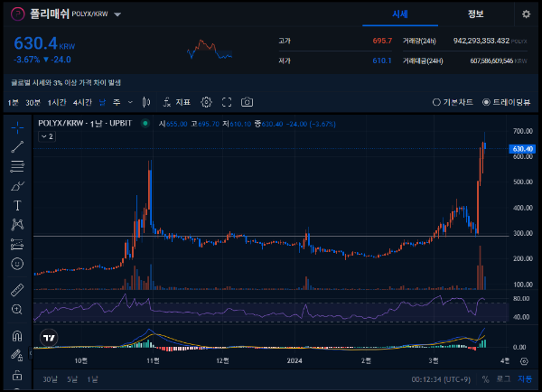
Task: Set date range to 1날
Action: (x=92, y=379)
